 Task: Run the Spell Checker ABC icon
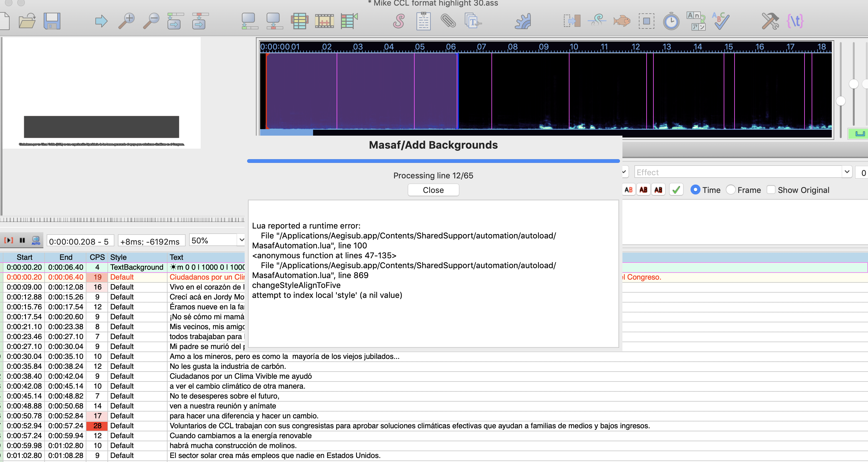tap(721, 21)
